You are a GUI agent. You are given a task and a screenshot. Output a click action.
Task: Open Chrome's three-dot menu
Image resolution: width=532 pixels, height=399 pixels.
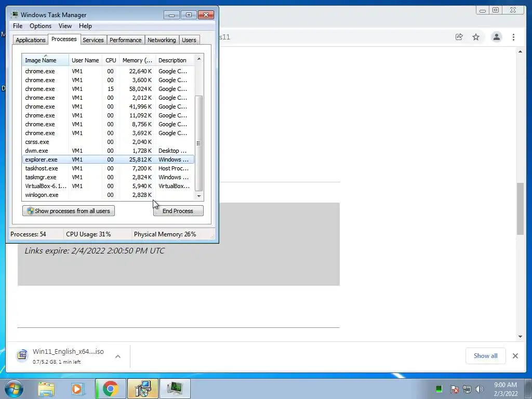click(x=513, y=37)
